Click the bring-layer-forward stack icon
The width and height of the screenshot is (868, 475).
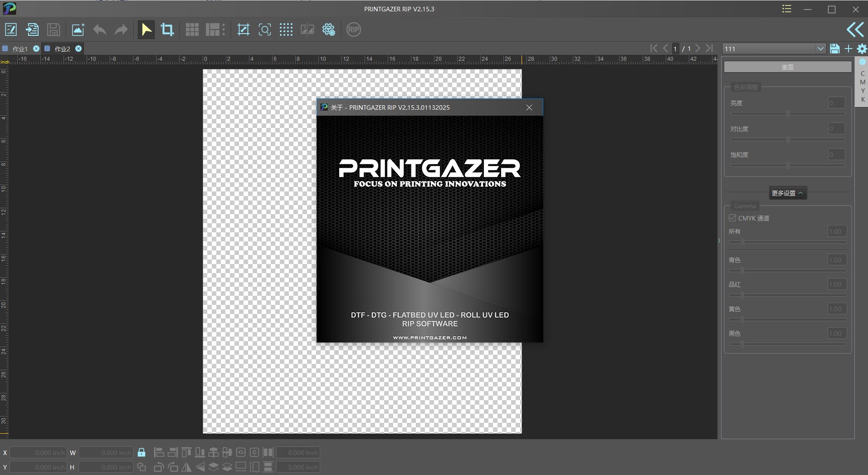(214, 467)
